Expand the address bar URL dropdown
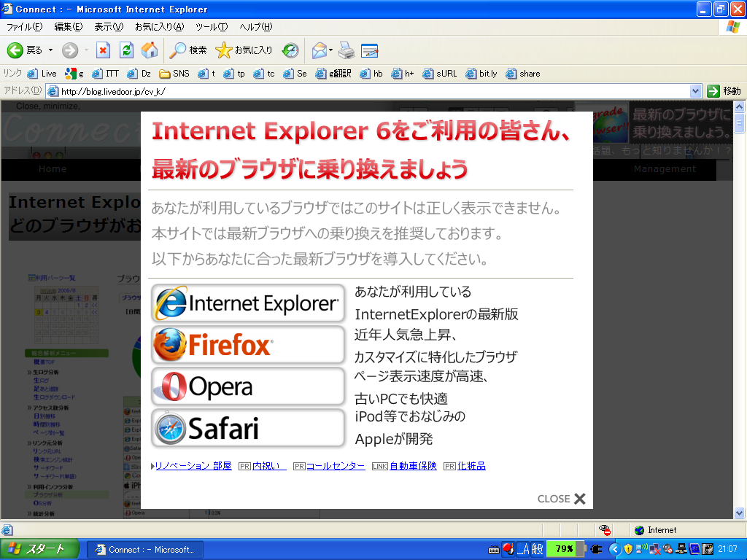747x560 pixels. point(695,91)
